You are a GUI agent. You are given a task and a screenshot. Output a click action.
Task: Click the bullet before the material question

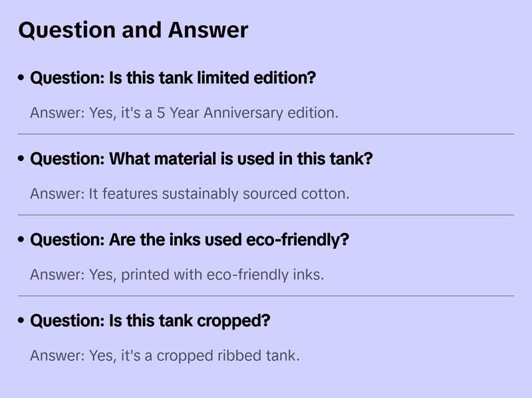click(x=22, y=159)
